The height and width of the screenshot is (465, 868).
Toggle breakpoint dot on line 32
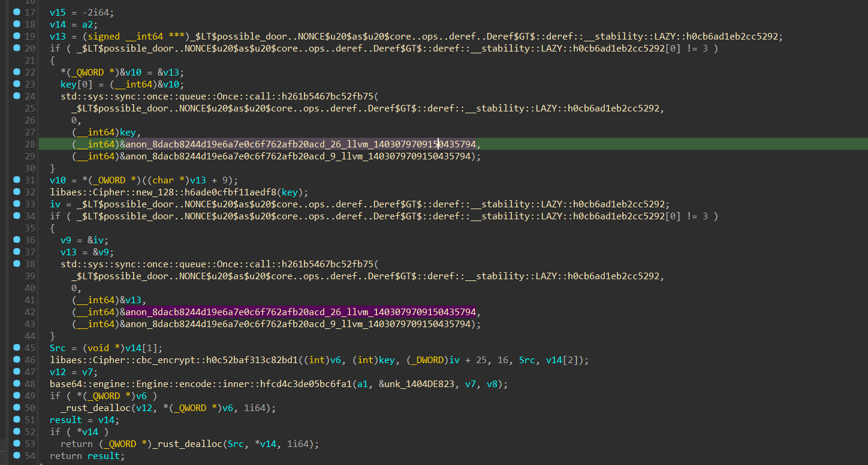17,192
